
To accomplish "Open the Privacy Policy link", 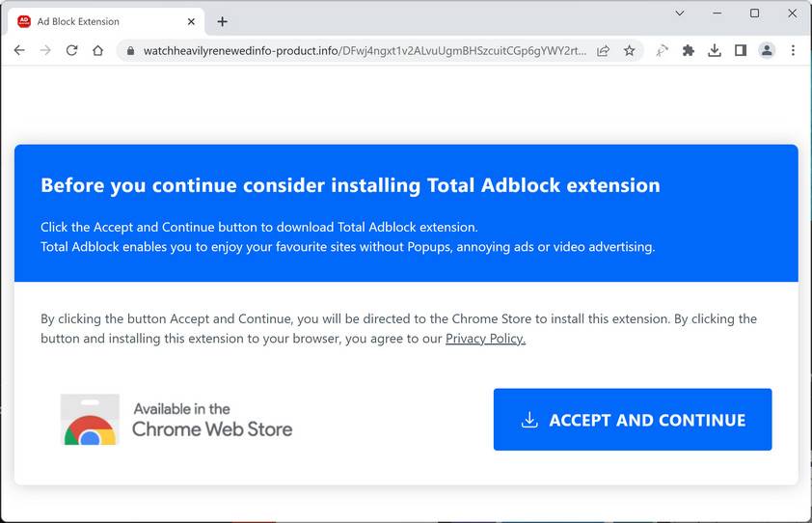I will click(x=485, y=339).
